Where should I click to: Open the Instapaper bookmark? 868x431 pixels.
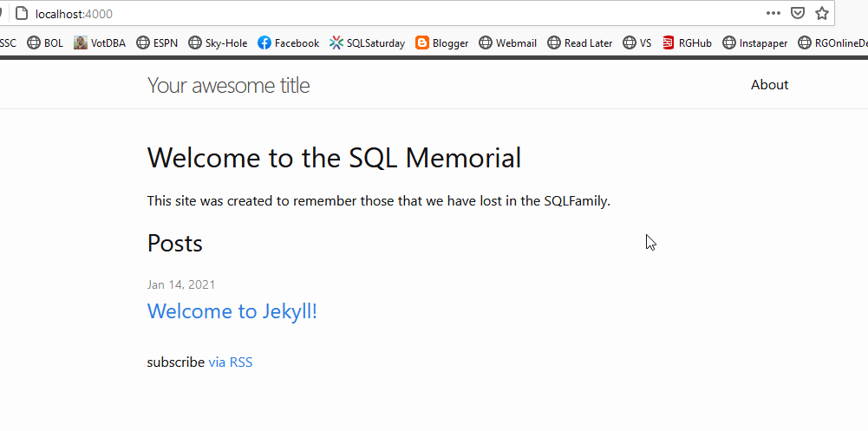[x=754, y=42]
